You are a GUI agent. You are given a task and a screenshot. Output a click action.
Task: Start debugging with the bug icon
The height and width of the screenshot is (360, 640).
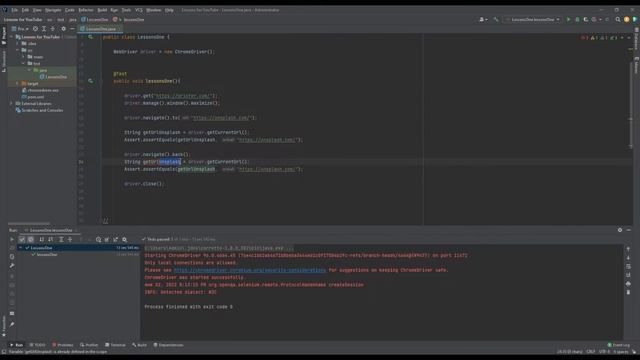click(577, 19)
